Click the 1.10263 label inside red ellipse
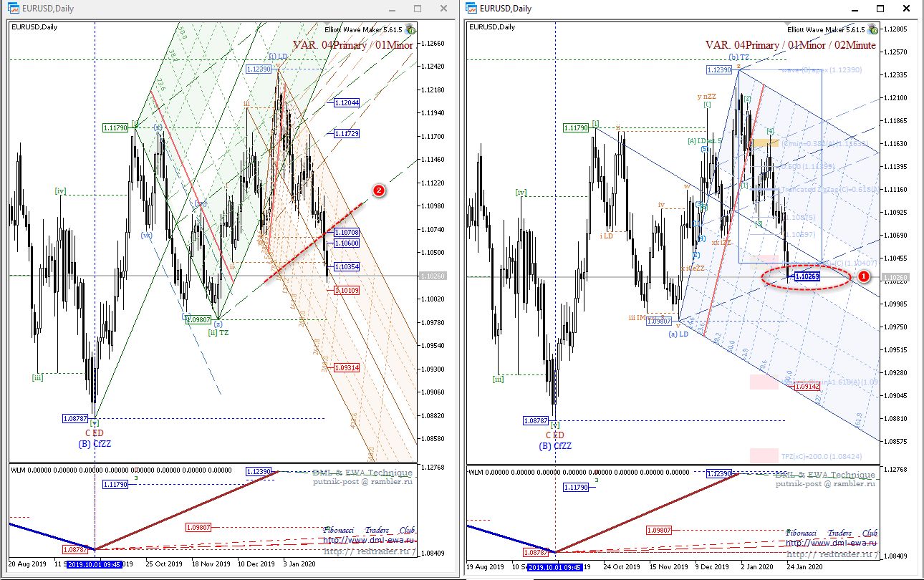The height and width of the screenshot is (580, 924). [x=807, y=276]
